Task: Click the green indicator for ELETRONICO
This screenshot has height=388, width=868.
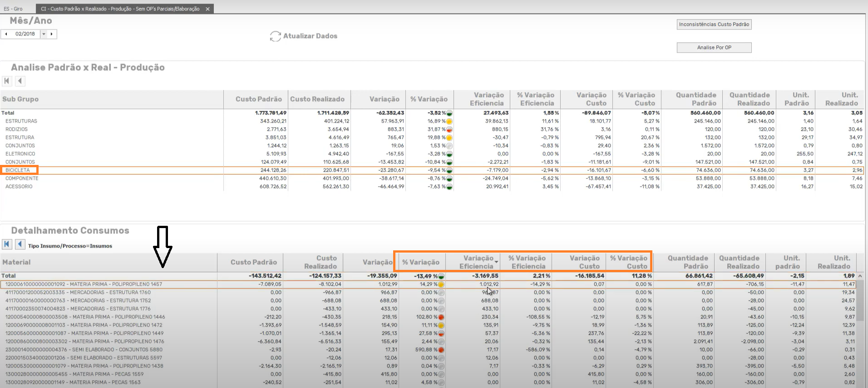Action: (x=449, y=154)
